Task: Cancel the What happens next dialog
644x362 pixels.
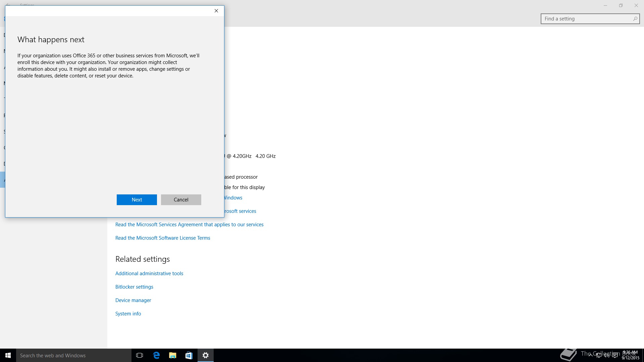Action: tap(181, 200)
